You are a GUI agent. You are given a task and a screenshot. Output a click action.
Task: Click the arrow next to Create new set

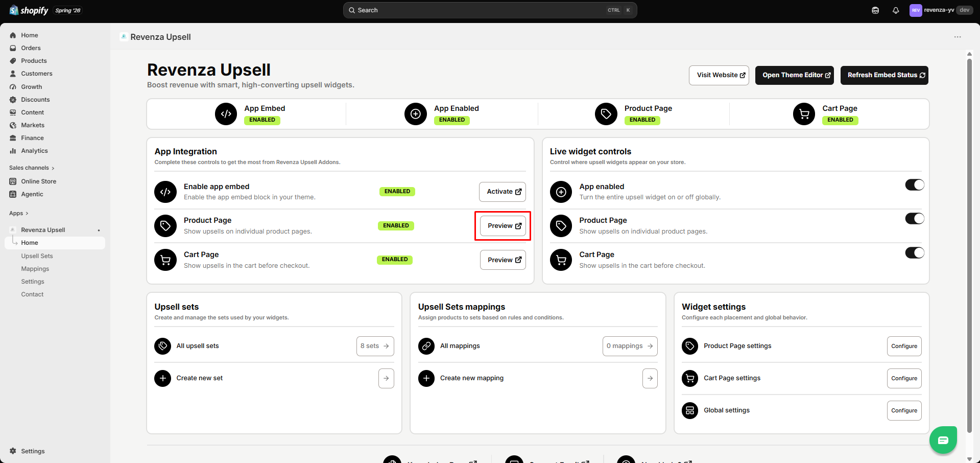386,378
